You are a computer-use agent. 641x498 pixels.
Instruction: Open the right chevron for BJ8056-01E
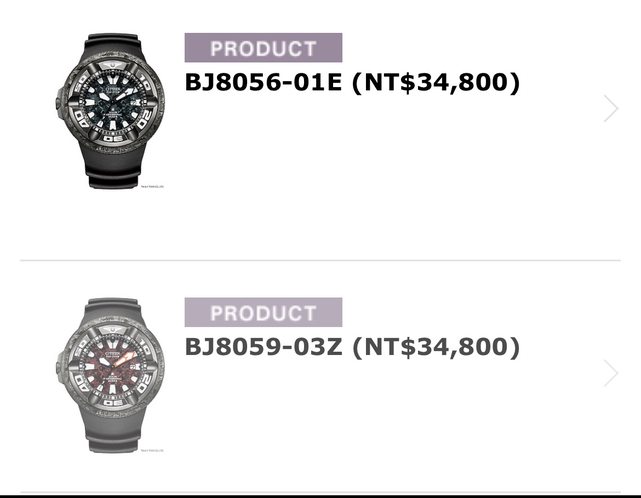click(610, 108)
